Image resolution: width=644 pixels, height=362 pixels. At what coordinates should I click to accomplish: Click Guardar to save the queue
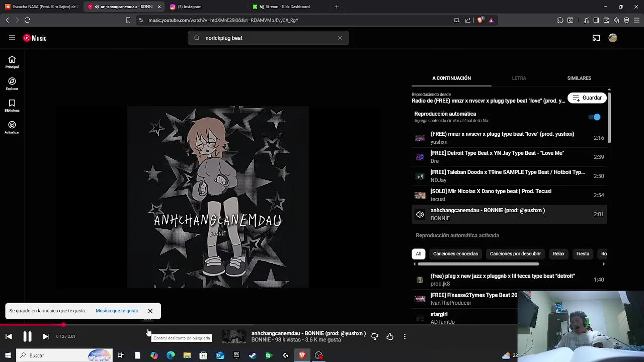(587, 98)
